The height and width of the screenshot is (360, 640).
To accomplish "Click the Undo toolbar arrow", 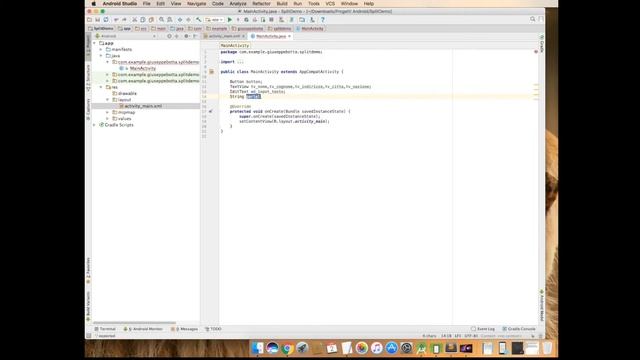I will (116, 20).
